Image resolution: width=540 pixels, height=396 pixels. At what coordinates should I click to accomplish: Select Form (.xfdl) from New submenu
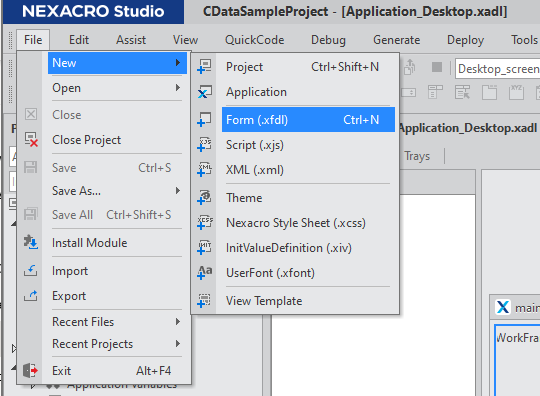pos(308,120)
